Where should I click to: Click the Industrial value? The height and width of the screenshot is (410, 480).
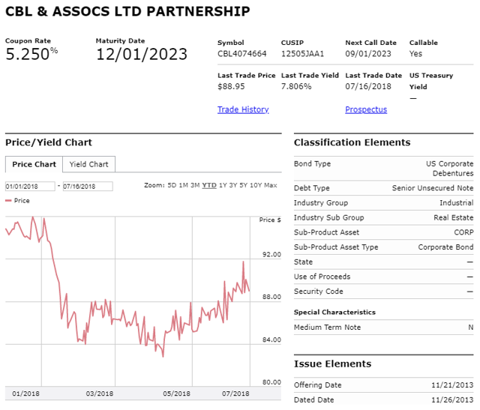coord(456,203)
